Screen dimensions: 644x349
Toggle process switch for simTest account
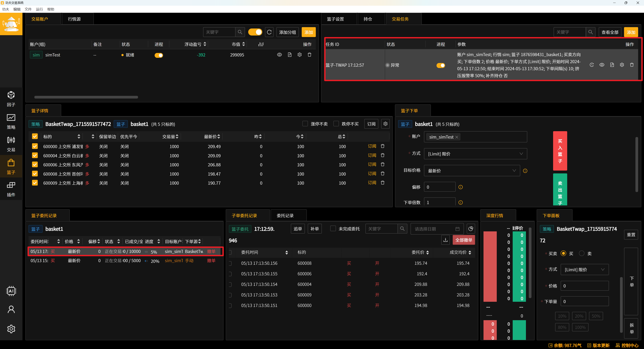159,55
